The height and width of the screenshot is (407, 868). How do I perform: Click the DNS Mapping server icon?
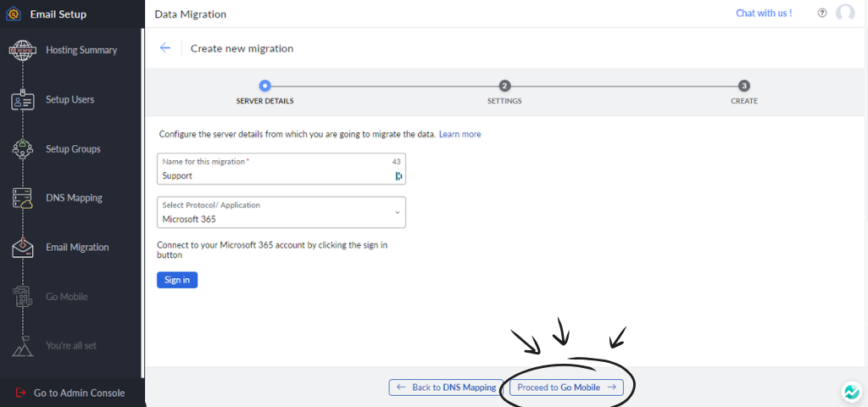pyautogui.click(x=22, y=198)
